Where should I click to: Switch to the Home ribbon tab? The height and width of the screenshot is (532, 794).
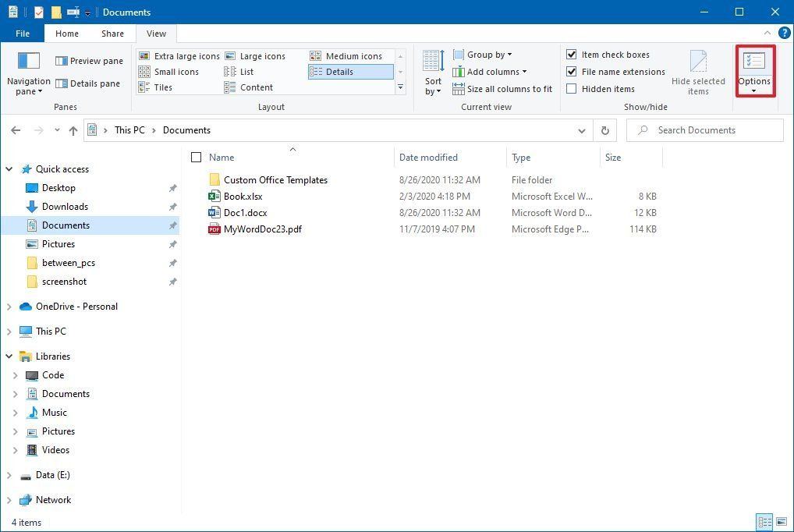[x=66, y=34]
